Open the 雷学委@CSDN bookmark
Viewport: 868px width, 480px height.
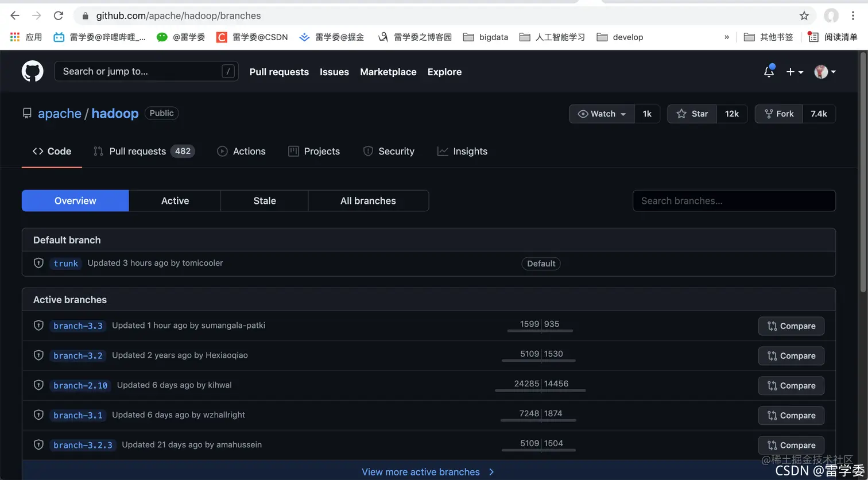252,37
